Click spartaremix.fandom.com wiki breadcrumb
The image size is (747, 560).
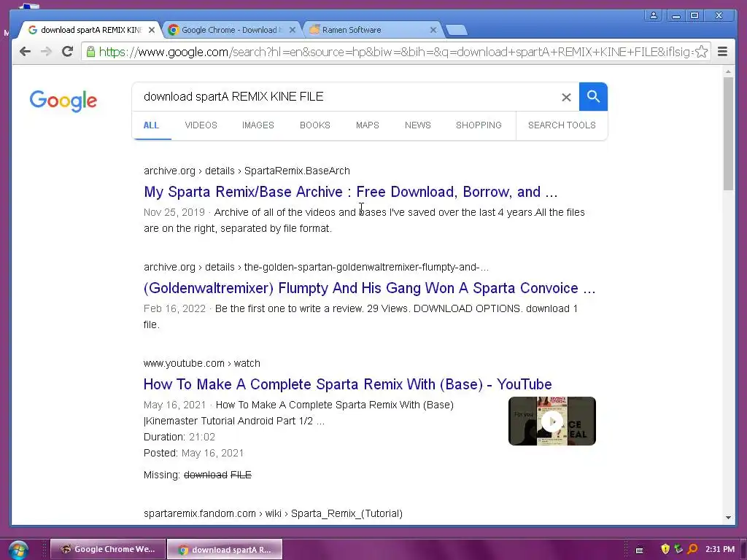pos(273,514)
